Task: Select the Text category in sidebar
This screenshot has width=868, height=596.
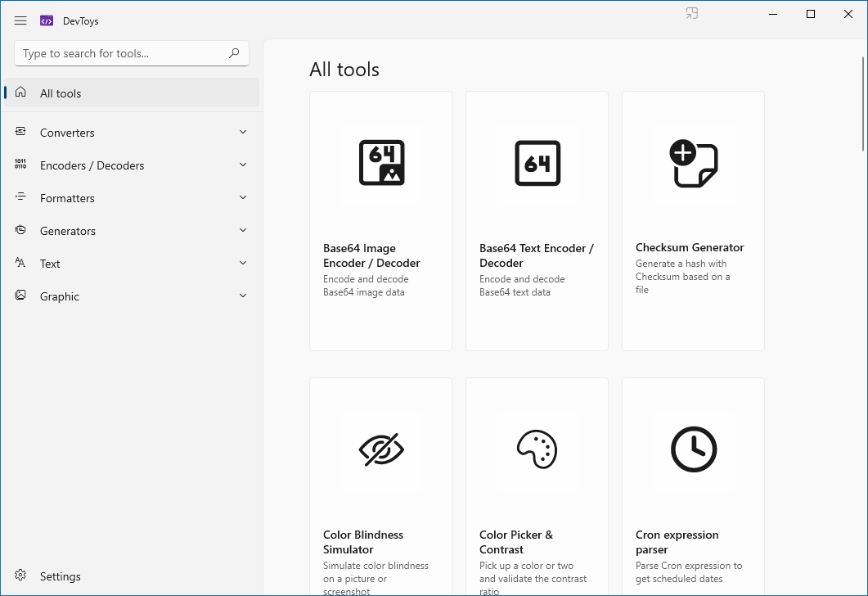Action: click(x=131, y=263)
